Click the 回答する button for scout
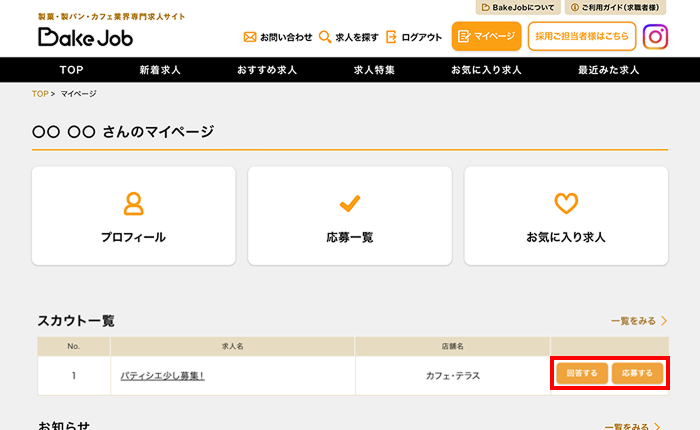Image resolution: width=700 pixels, height=430 pixels. point(581,374)
